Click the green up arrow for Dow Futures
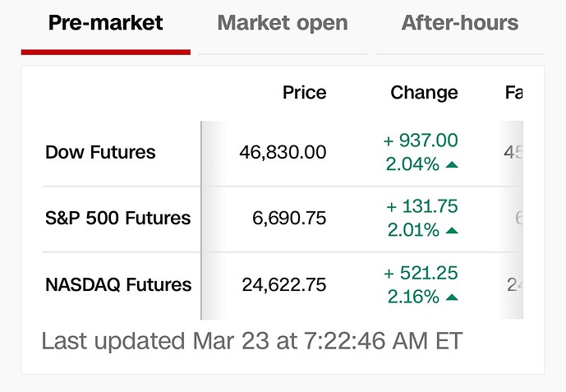Viewport: 566px width, 392px height. pos(451,165)
